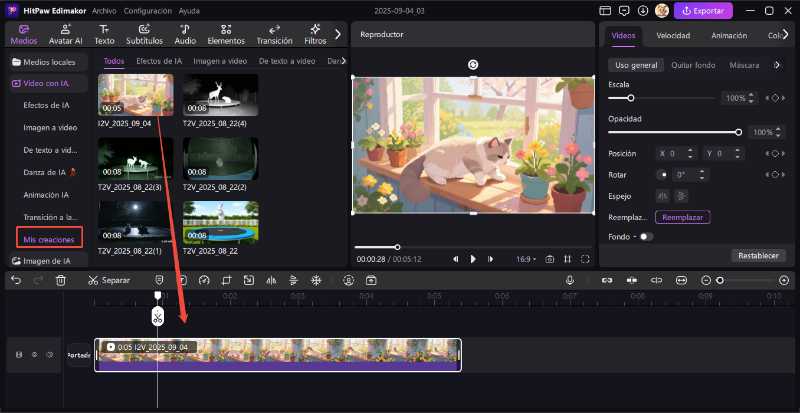Screen dimensions: 800x413
Task: Take a snapshot of the preview frame
Action: 549,259
